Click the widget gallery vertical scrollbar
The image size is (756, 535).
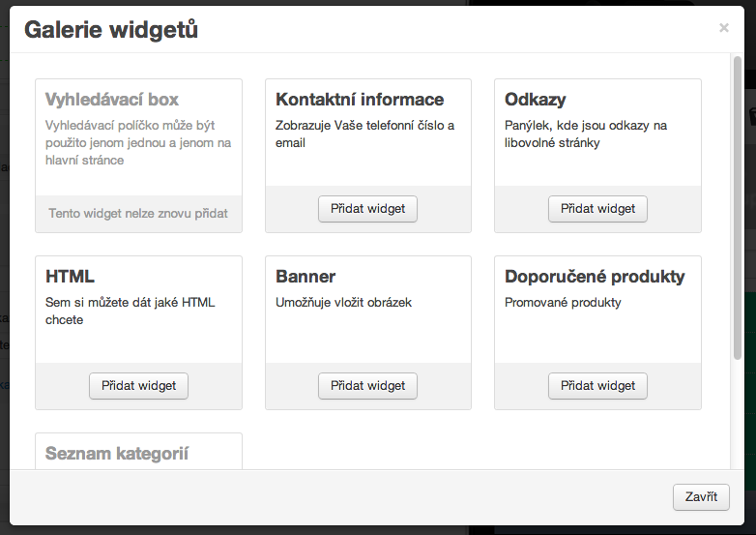(737, 208)
